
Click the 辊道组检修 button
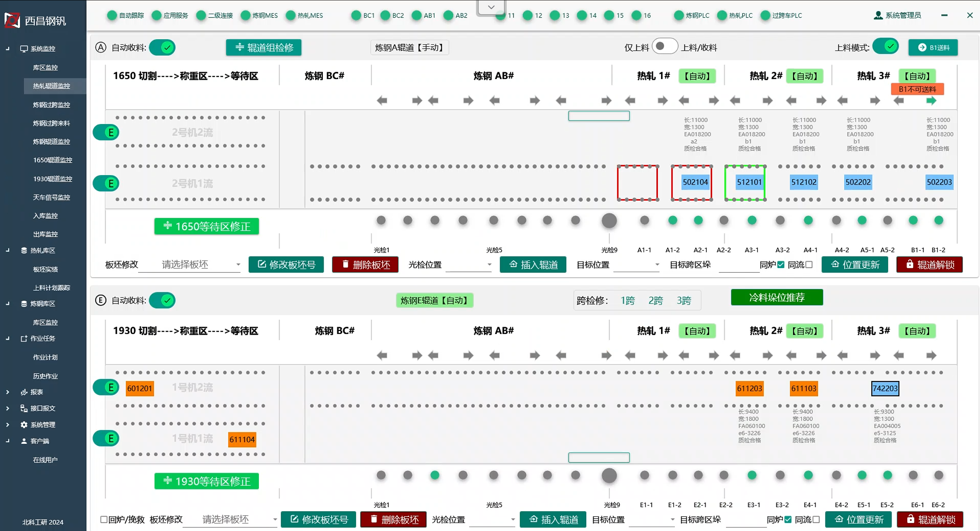pyautogui.click(x=263, y=48)
